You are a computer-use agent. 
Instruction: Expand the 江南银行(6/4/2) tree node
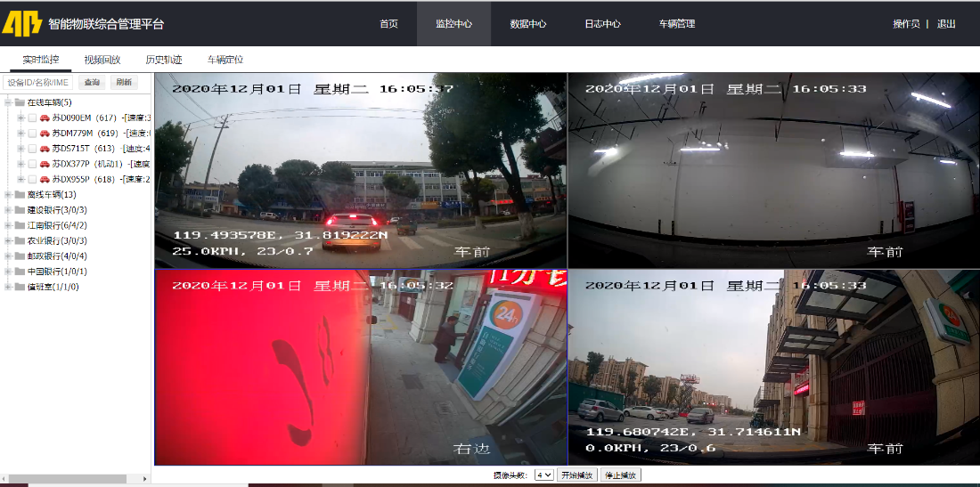pyautogui.click(x=8, y=225)
